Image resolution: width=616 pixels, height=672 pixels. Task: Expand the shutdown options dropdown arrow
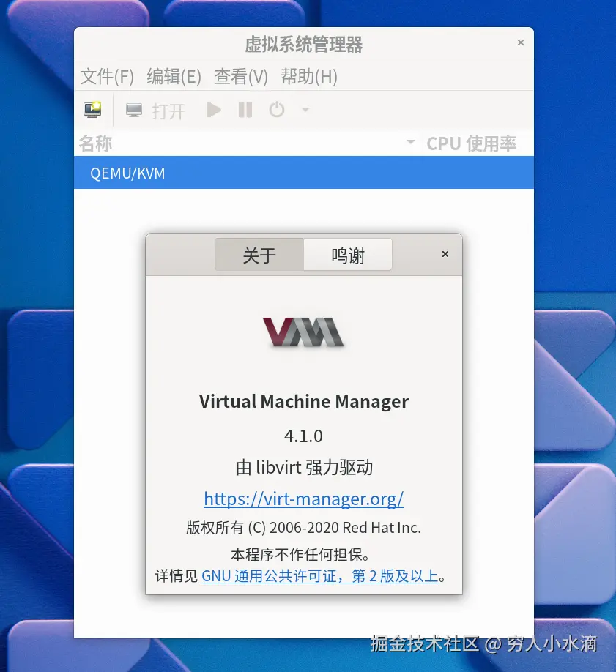tap(305, 110)
